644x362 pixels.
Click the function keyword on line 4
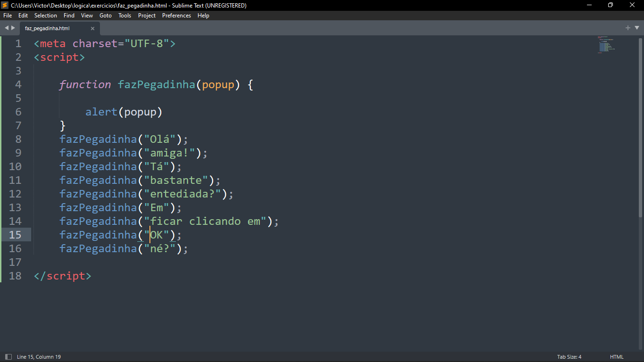click(x=85, y=85)
